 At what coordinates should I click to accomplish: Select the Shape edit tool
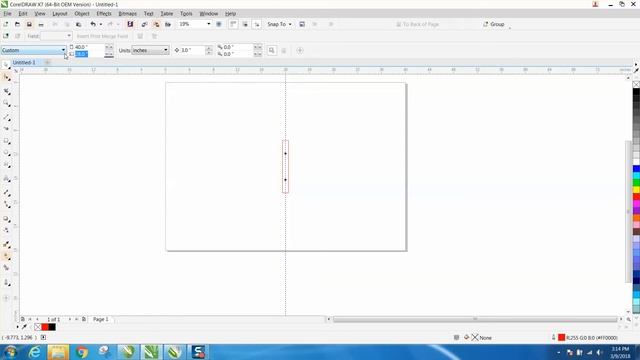pos(6,77)
